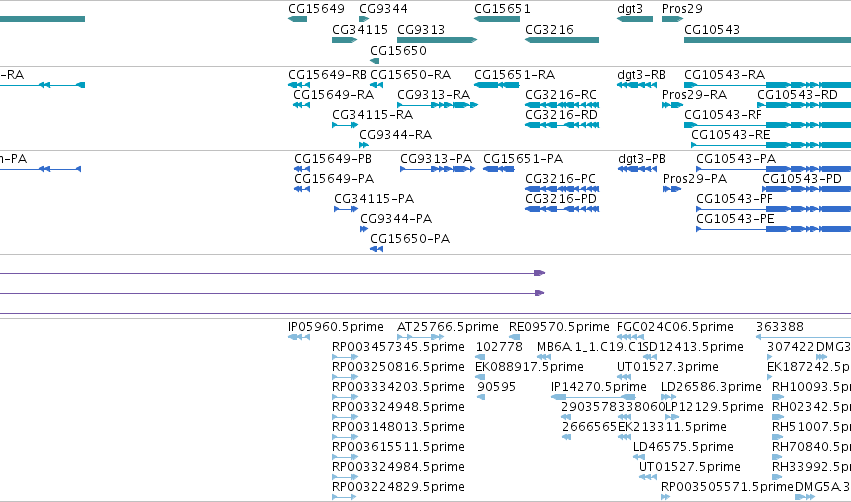The image size is (851, 502).
Task: Select the CG34115 gene label
Action: [x=360, y=30]
